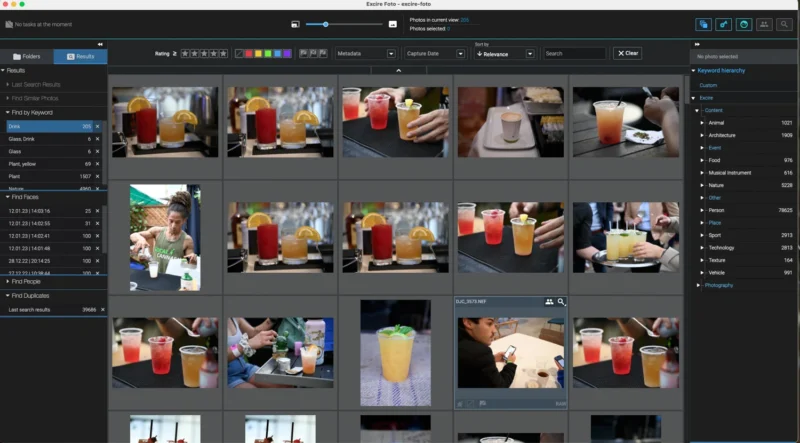Click the large thumbnail size icon

pyautogui.click(x=392, y=24)
